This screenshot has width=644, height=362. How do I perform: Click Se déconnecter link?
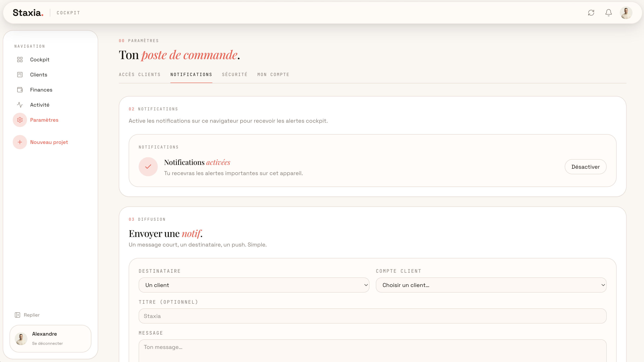click(47, 343)
